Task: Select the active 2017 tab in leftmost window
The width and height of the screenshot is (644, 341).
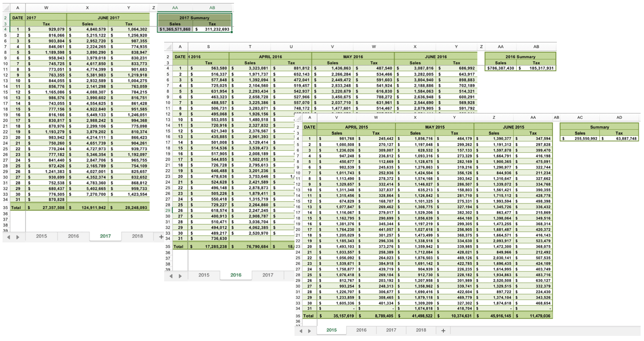Action: pyautogui.click(x=105, y=236)
